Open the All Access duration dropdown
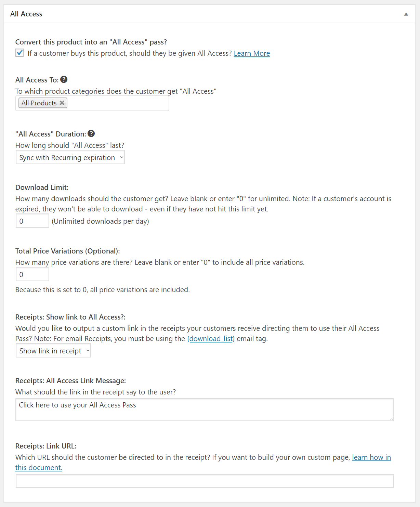The image size is (420, 507). coord(70,158)
